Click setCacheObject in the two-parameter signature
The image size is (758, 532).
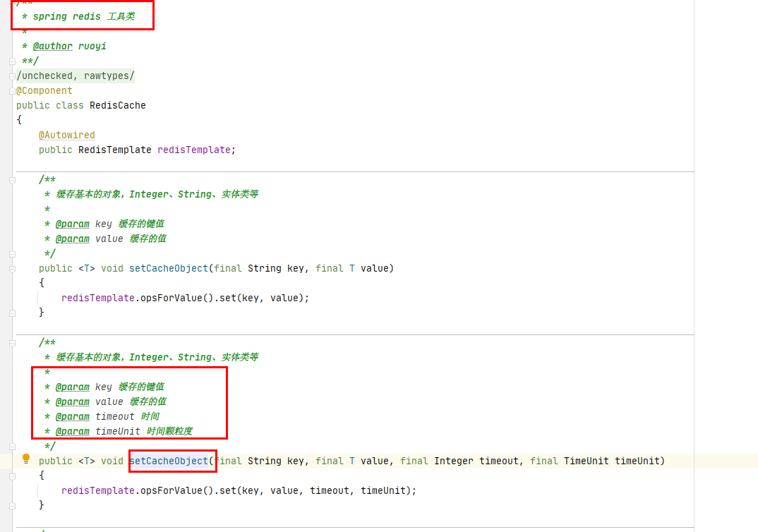pos(168,268)
